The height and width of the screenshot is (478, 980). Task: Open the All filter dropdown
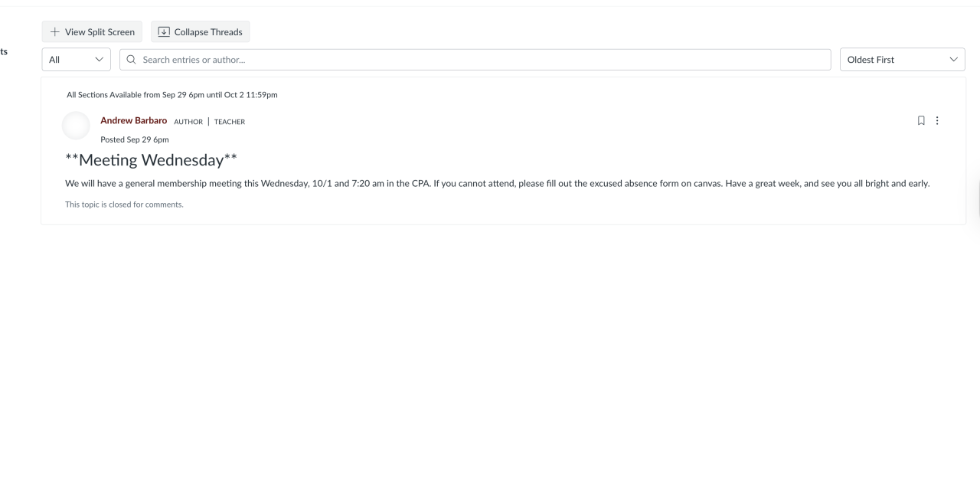pyautogui.click(x=76, y=60)
